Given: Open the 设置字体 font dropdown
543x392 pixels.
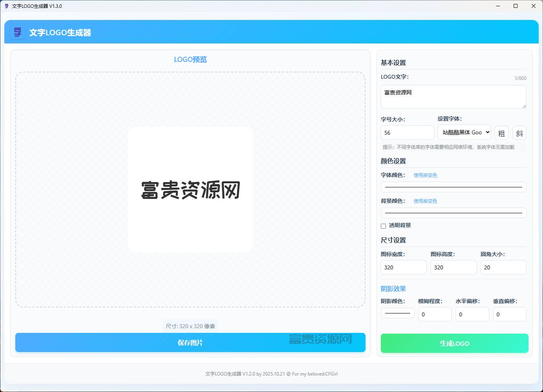Looking at the screenshot, I should click(x=464, y=132).
